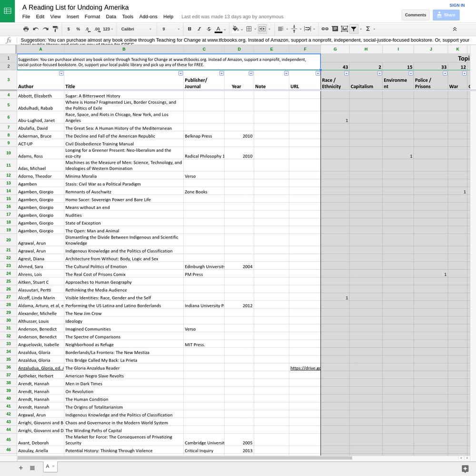Open the all sheets list icon
Viewport: 476px width, 476px height.
coord(32,468)
